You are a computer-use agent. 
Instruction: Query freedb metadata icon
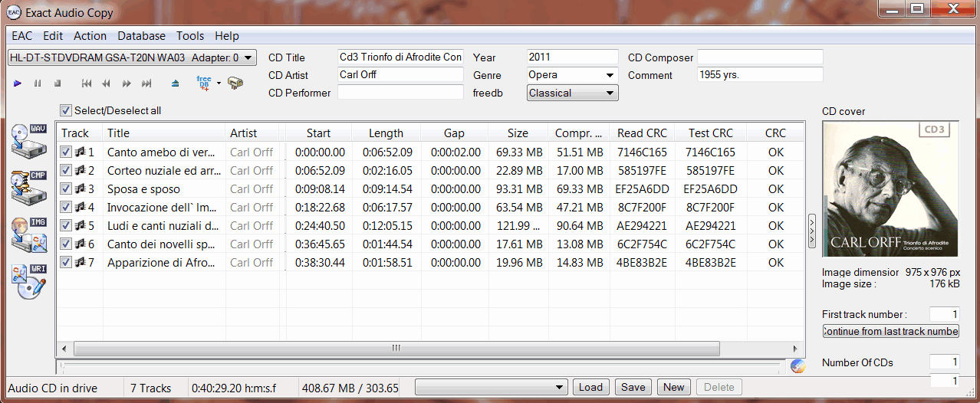204,83
